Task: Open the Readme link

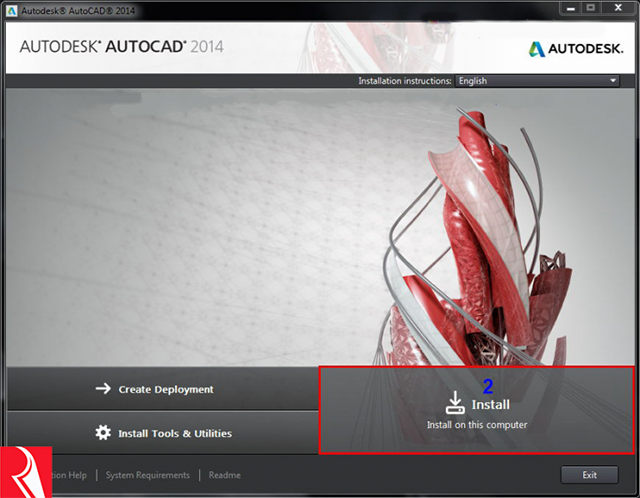Action: (x=225, y=475)
